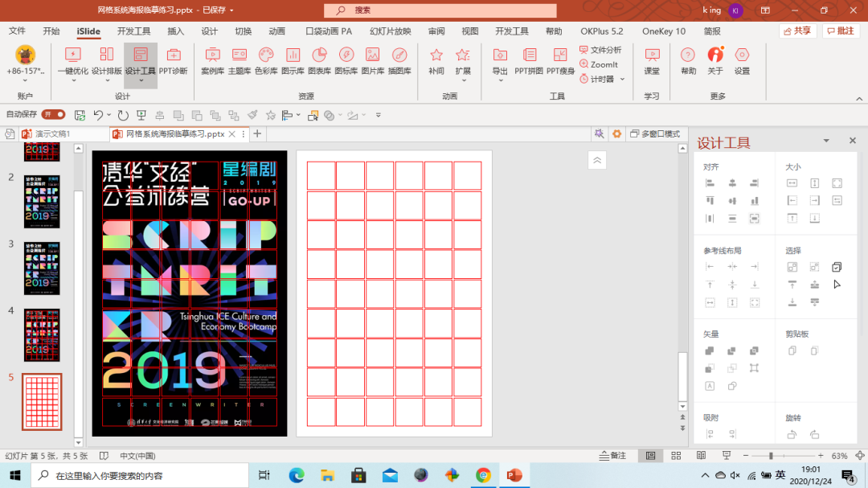The width and height of the screenshot is (868, 488).
Task: Open the 计时器 dropdown arrow
Action: click(x=623, y=80)
